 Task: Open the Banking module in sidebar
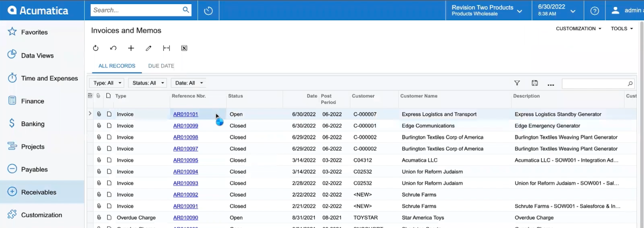(32, 123)
